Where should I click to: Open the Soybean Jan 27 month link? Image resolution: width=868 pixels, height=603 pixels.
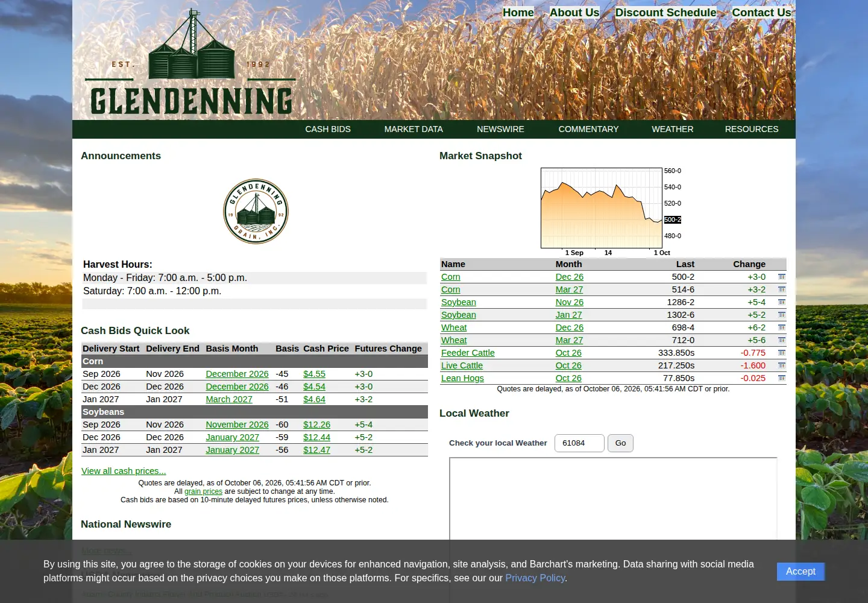[x=568, y=315]
